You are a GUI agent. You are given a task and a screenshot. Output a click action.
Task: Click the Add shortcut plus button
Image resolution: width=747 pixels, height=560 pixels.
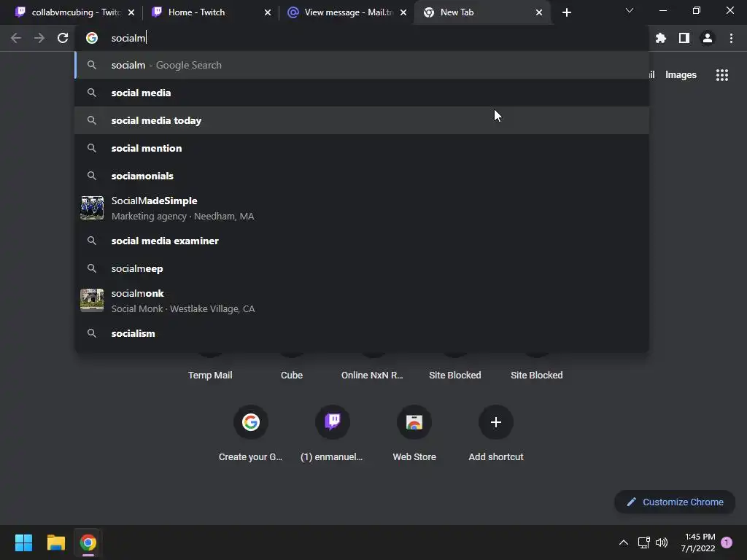(496, 422)
